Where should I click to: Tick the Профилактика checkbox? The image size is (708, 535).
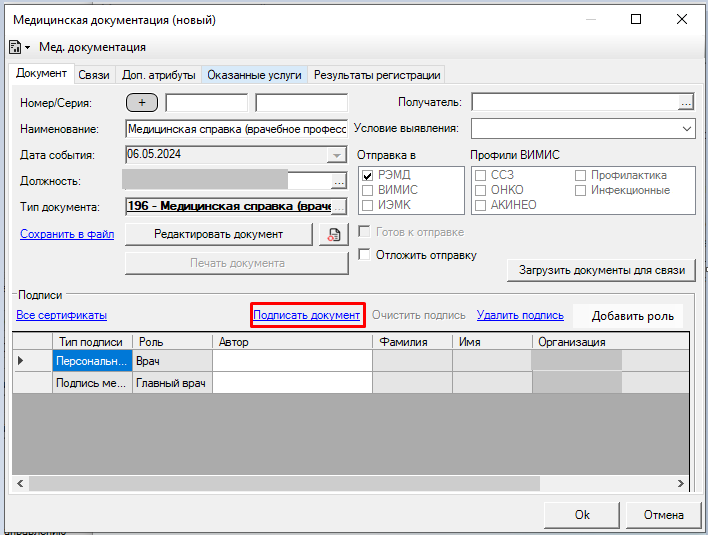click(x=581, y=175)
